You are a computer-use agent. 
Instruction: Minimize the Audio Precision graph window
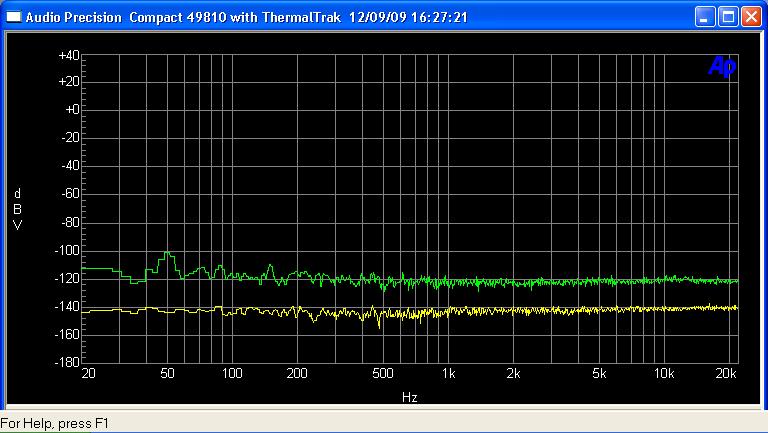pyautogui.click(x=705, y=17)
